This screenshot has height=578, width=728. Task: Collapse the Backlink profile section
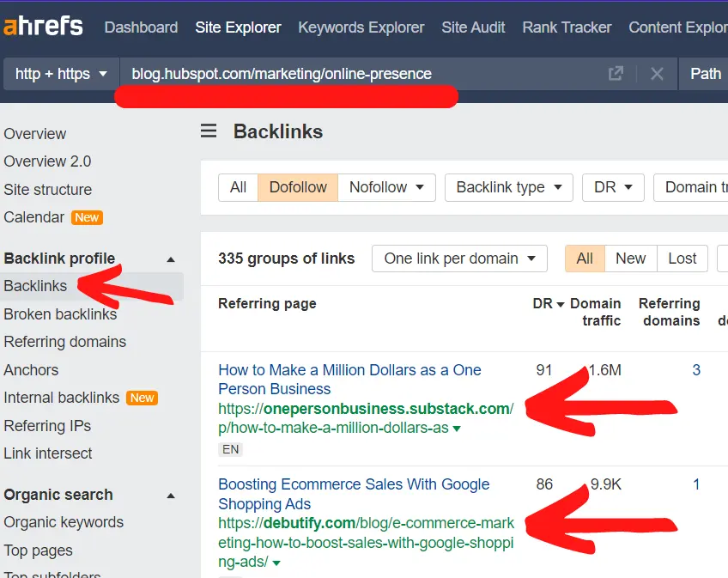[171, 259]
